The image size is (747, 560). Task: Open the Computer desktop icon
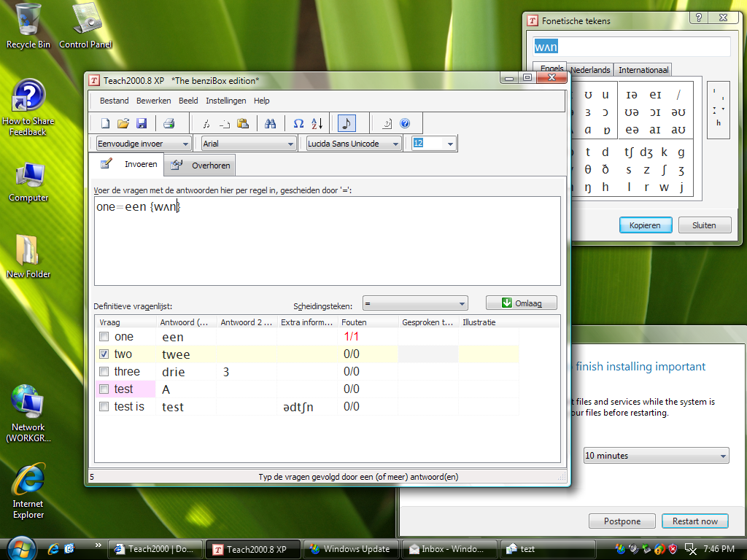[28, 182]
